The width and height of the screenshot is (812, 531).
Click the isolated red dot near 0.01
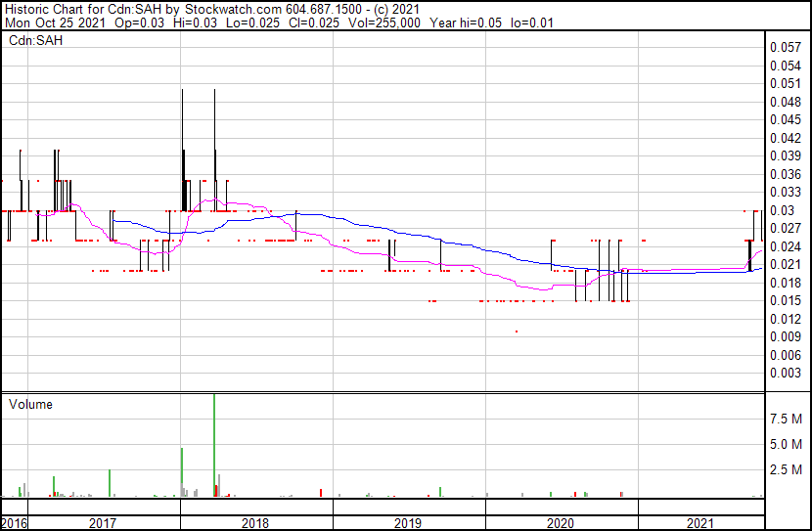(517, 332)
